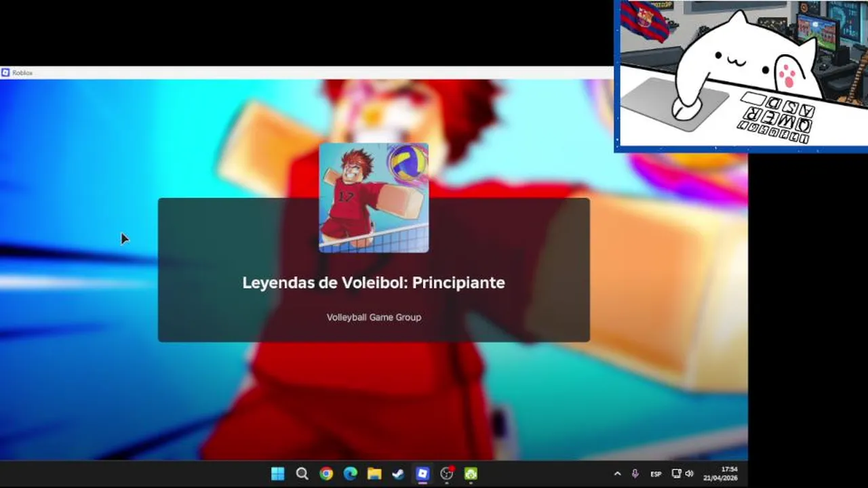The height and width of the screenshot is (488, 868).
Task: Open taskbar Search magnifier
Action: coord(302,474)
